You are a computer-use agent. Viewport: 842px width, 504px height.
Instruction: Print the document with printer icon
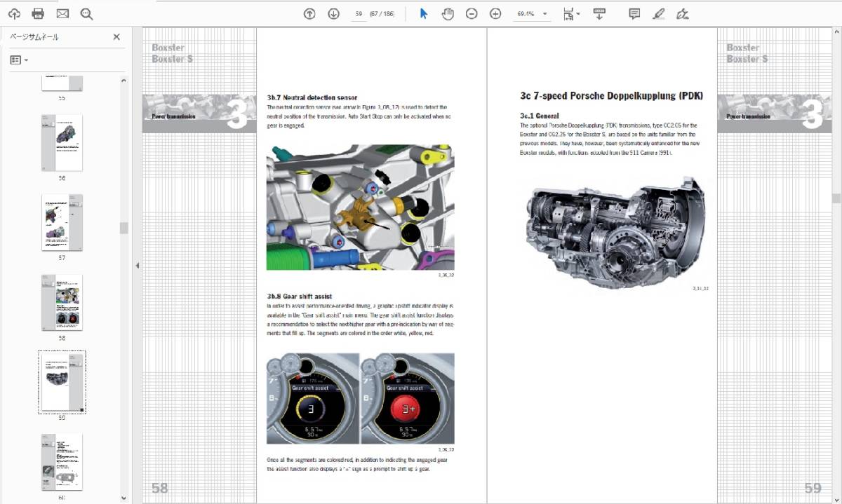pyautogui.click(x=38, y=13)
